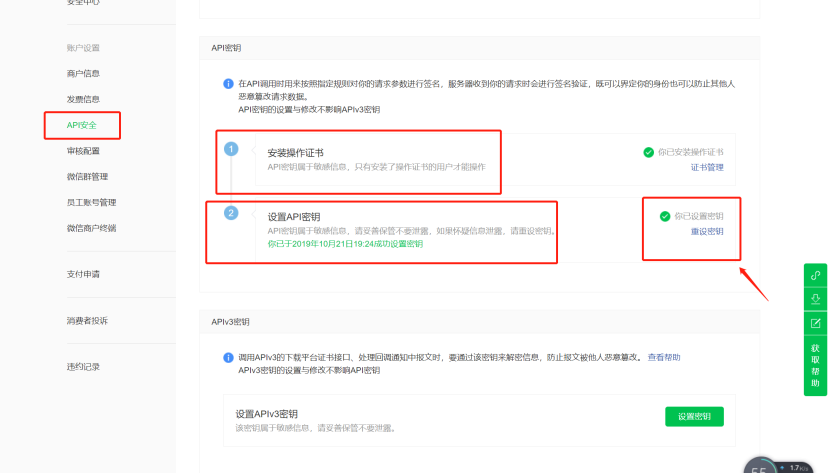The height and width of the screenshot is (473, 830).
Task: Click the green checkmark beside 你已设置密钥
Action: coord(665,216)
